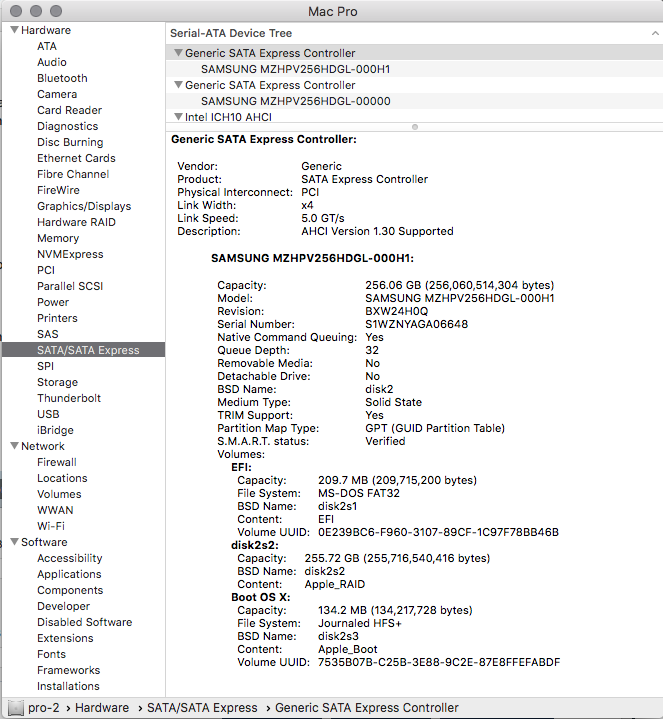Select USB in the sidebar
The width and height of the screenshot is (663, 719).
click(x=48, y=415)
